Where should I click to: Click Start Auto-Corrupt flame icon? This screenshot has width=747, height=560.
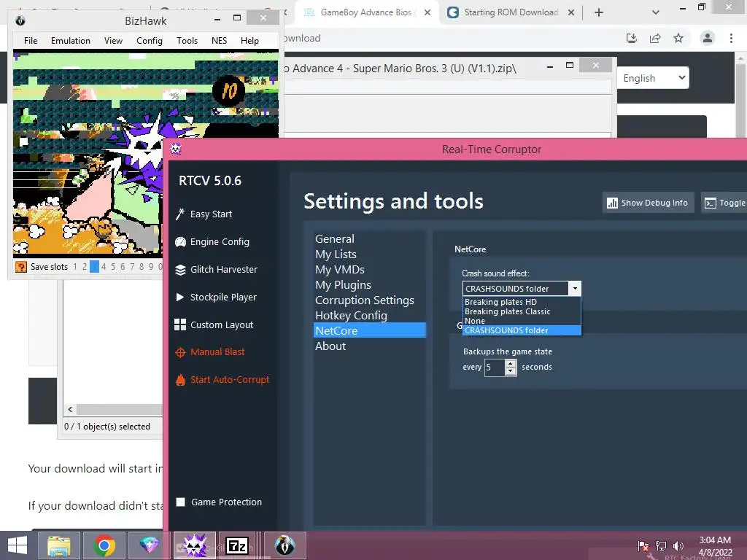tap(180, 380)
